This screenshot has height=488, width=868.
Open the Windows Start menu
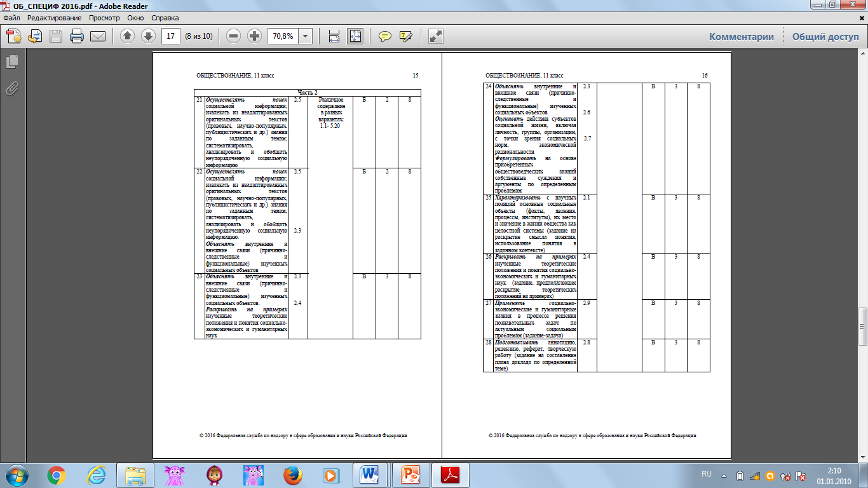coord(17,475)
